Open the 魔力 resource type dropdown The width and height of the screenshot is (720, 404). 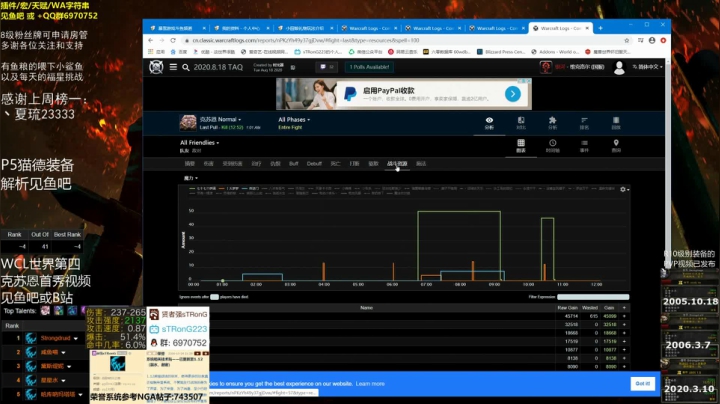pyautogui.click(x=191, y=178)
